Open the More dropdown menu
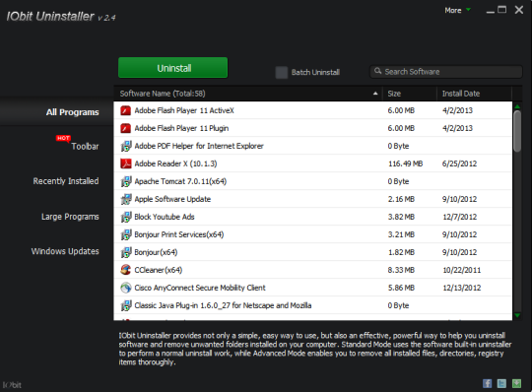Viewport: 532px width, 392px height. pyautogui.click(x=457, y=11)
